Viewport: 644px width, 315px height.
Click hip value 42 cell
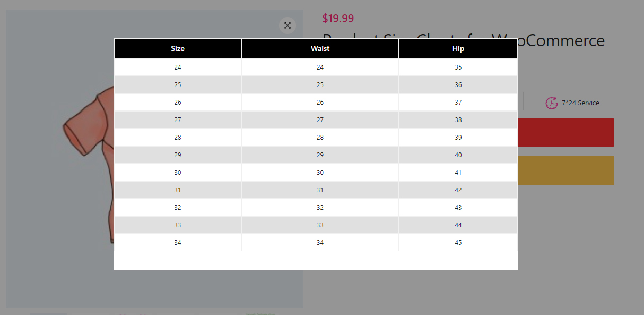tap(458, 190)
